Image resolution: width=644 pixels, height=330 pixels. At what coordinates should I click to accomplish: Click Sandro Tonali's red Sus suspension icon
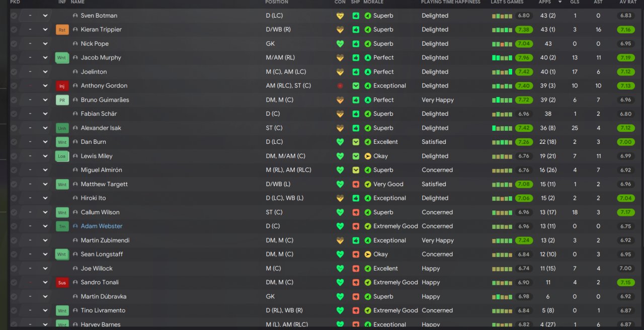tap(62, 283)
